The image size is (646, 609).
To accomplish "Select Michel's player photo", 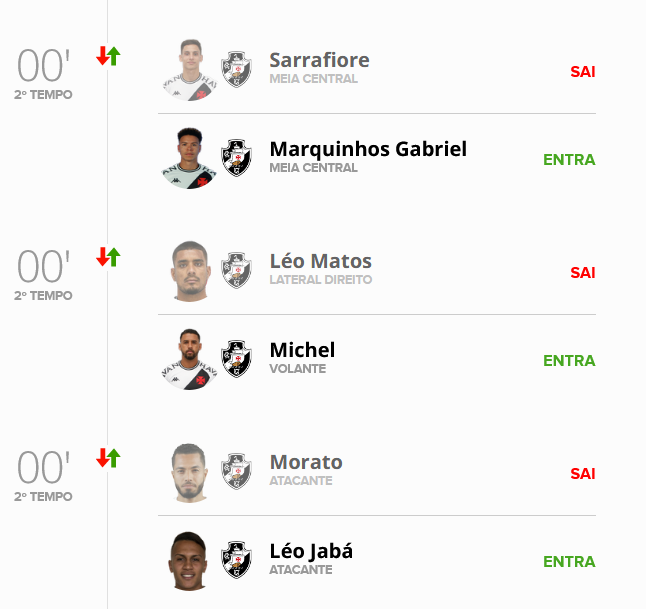I will [189, 360].
